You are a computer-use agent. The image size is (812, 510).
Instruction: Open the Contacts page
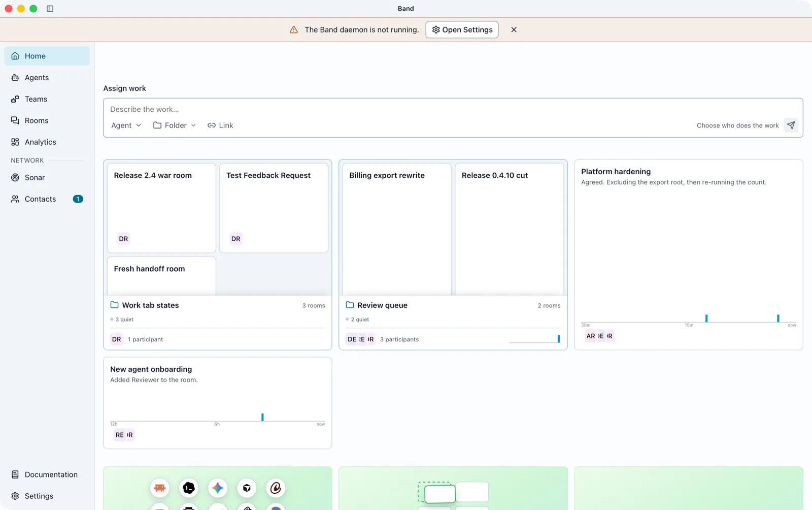[x=47, y=199]
